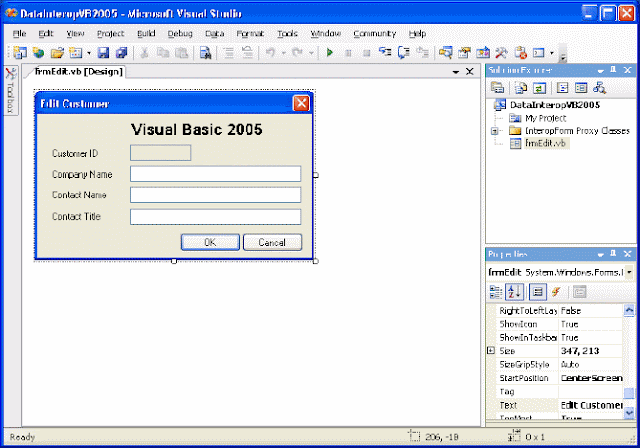Click Refresh icon in Solution Explorer toolbar
This screenshot has height=448, width=640.
pos(539,87)
